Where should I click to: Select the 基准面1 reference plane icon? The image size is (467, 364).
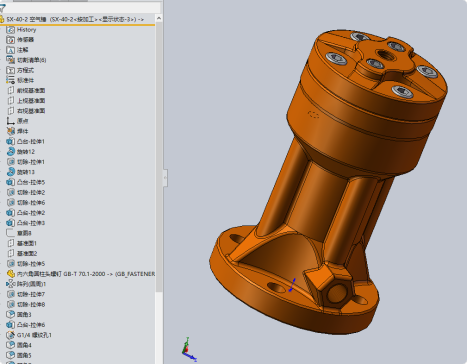[x=11, y=243]
